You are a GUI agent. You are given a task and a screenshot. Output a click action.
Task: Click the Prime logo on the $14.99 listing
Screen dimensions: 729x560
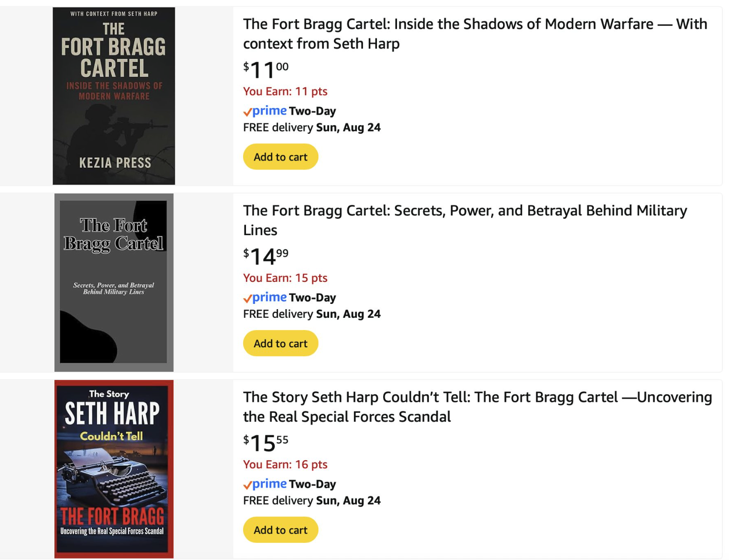(266, 297)
